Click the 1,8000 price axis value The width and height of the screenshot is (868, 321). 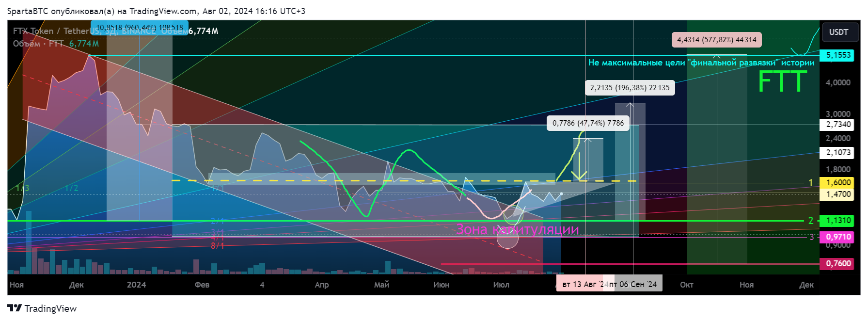tap(838, 170)
